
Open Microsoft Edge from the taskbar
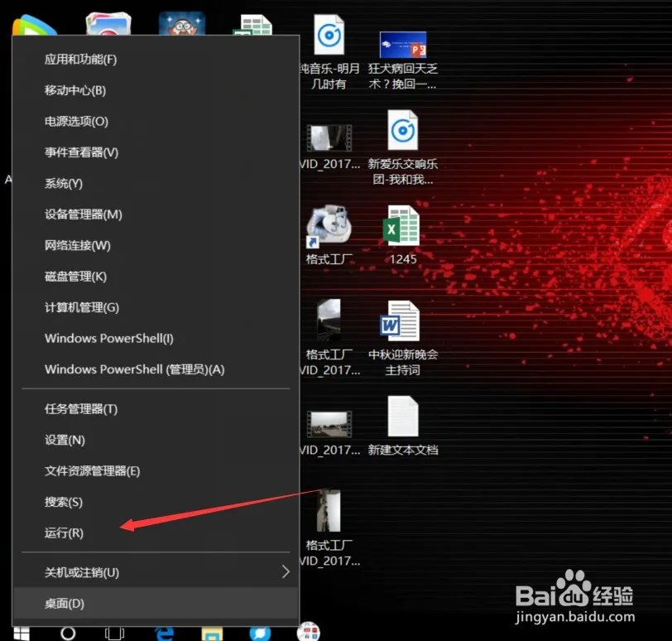tap(161, 634)
